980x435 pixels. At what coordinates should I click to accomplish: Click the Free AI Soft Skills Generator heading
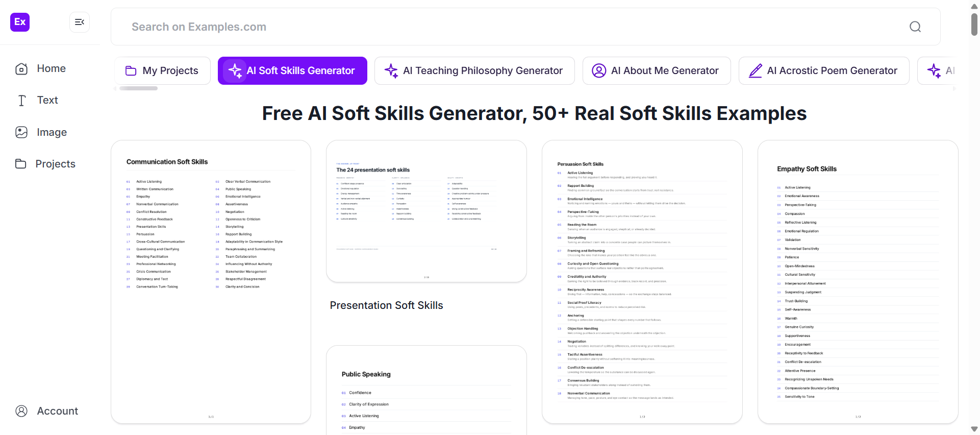tap(534, 113)
